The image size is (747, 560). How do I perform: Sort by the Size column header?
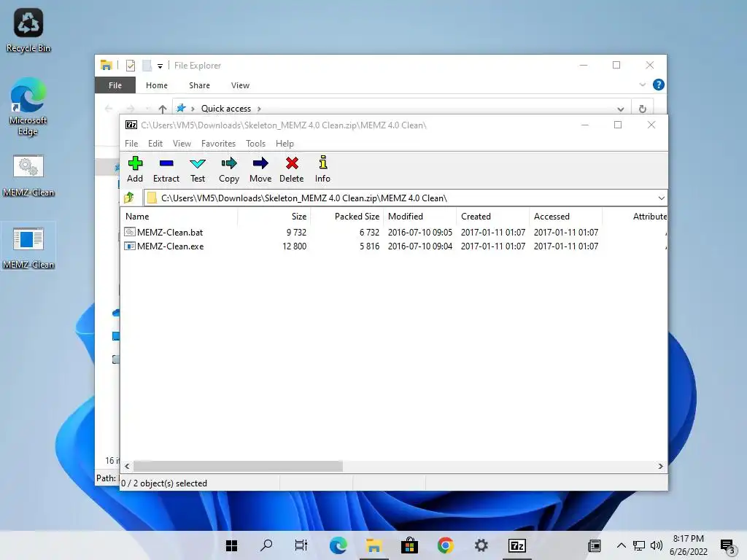point(274,216)
